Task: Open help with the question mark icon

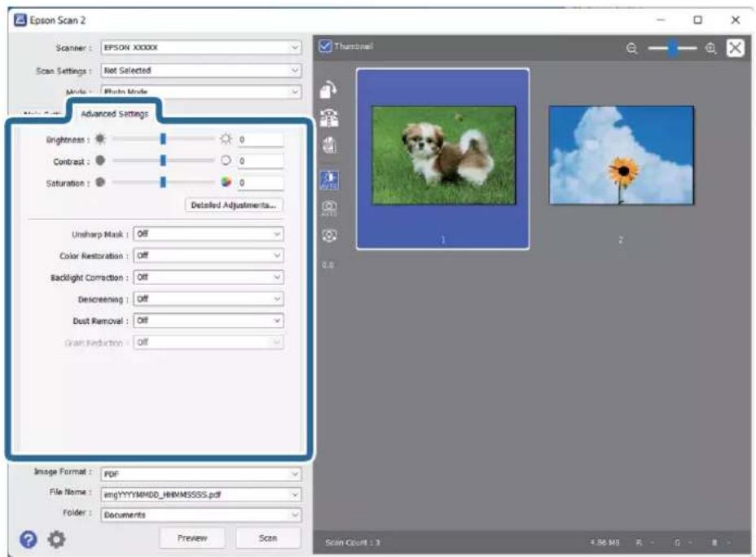Action: (28, 539)
